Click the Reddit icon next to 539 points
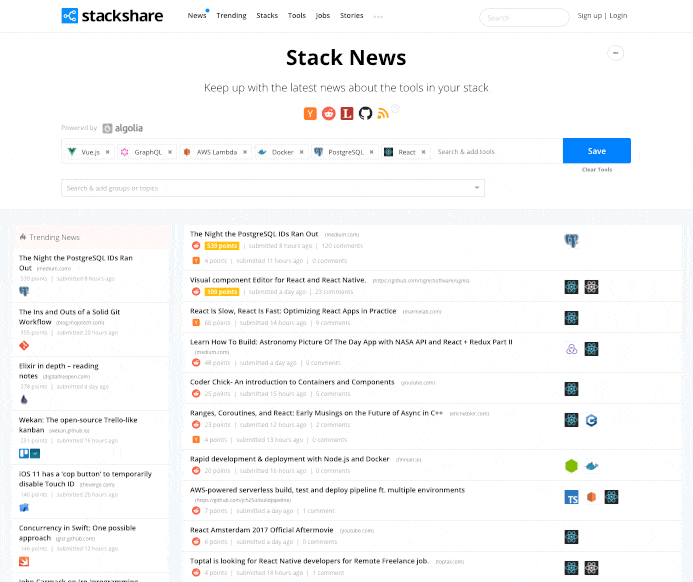This screenshot has width=693, height=582. pos(196,246)
